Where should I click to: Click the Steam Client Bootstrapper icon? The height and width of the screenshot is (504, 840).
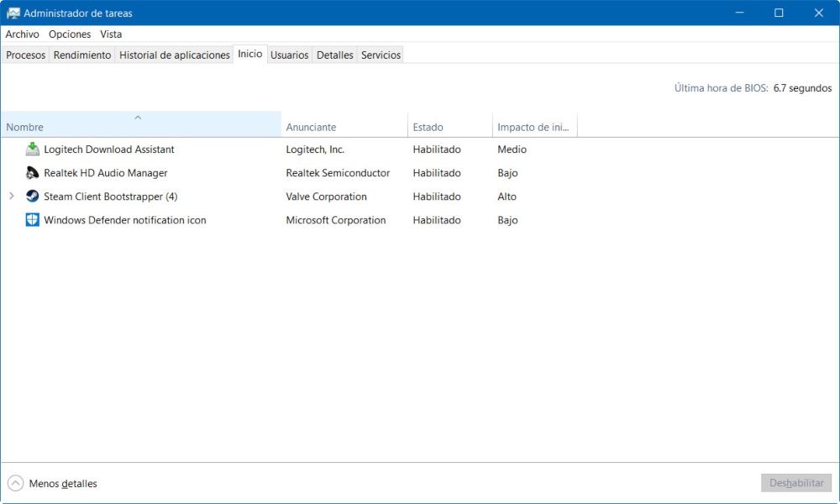pyautogui.click(x=33, y=197)
